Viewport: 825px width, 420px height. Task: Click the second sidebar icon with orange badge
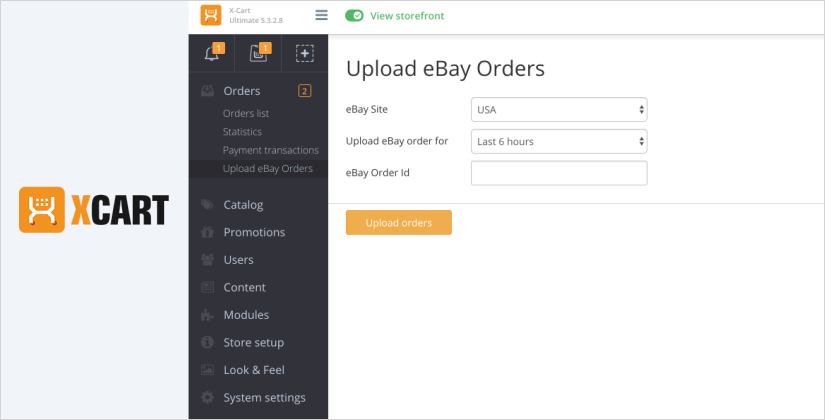tap(258, 54)
